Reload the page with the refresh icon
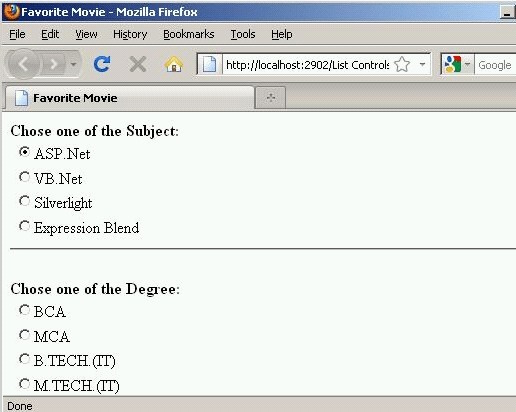Image resolution: width=516 pixels, height=412 pixels. 102,64
